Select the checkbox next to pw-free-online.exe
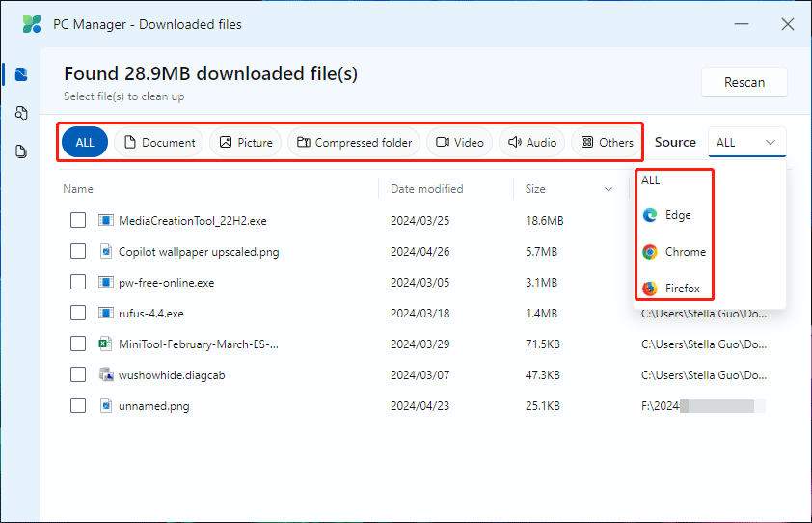 [78, 282]
